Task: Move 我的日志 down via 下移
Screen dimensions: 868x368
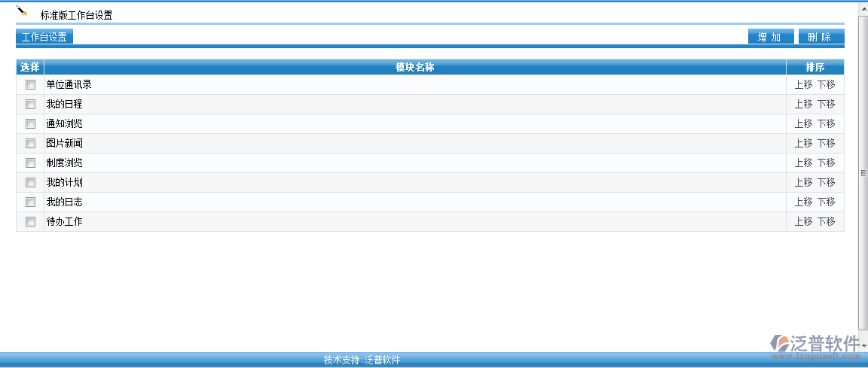Action: (x=827, y=202)
